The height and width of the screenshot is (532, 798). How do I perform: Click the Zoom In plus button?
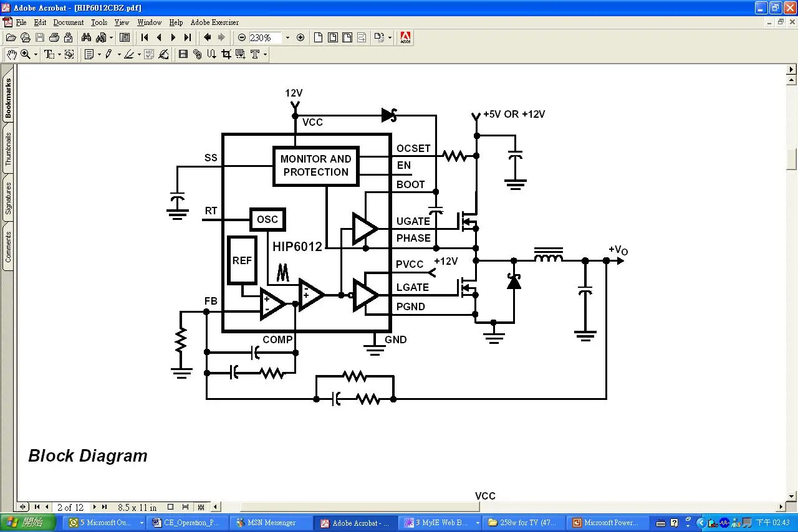pyautogui.click(x=300, y=37)
